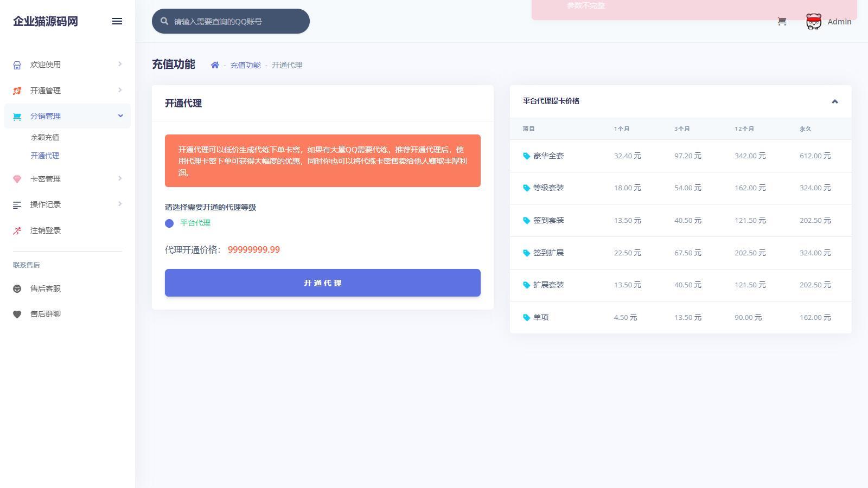The width and height of the screenshot is (868, 488).
Task: Click the 99999999.99 price value
Action: click(x=254, y=250)
